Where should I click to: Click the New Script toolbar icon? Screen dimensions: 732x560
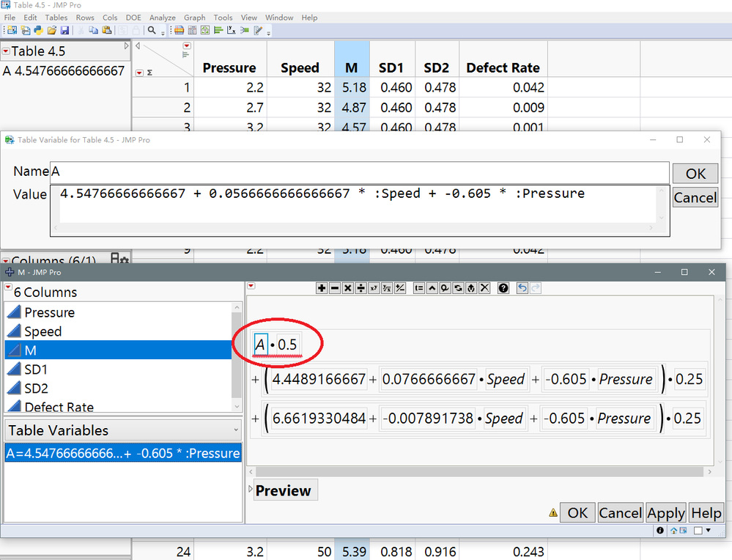coord(26,30)
